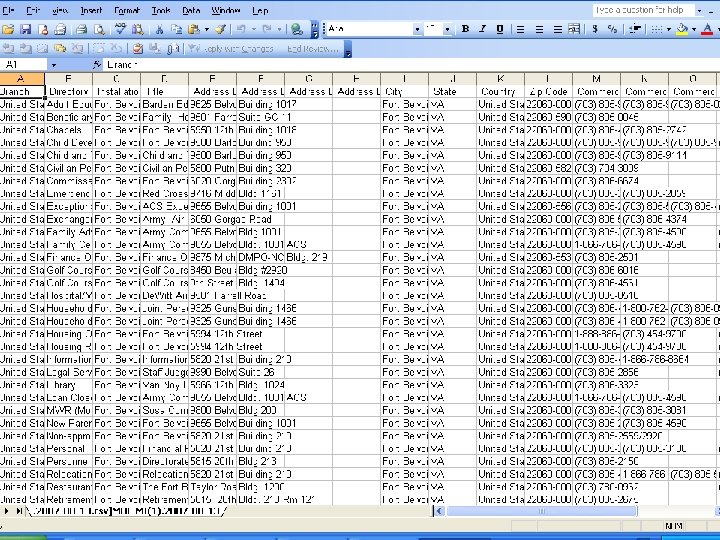Open the Undo history dropdown arrow

click(x=253, y=30)
